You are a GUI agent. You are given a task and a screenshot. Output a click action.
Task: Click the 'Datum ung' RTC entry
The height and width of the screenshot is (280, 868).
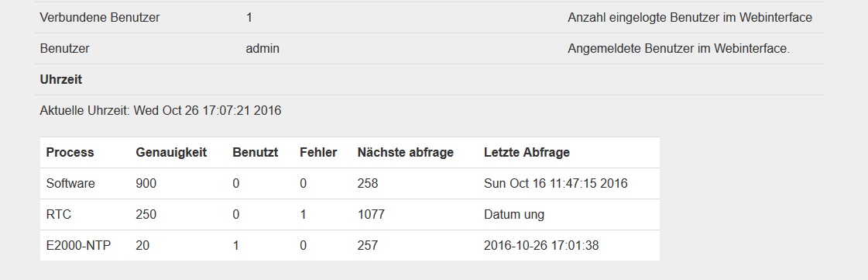click(513, 215)
